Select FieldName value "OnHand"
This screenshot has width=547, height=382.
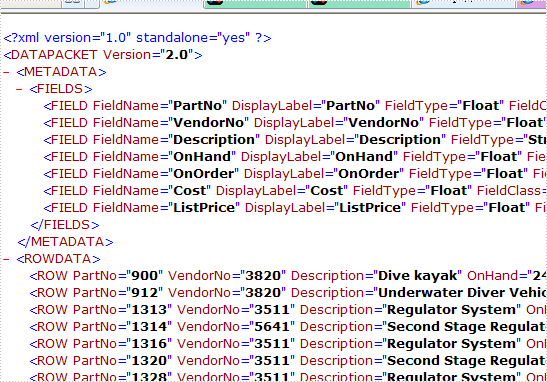pyautogui.click(x=202, y=157)
